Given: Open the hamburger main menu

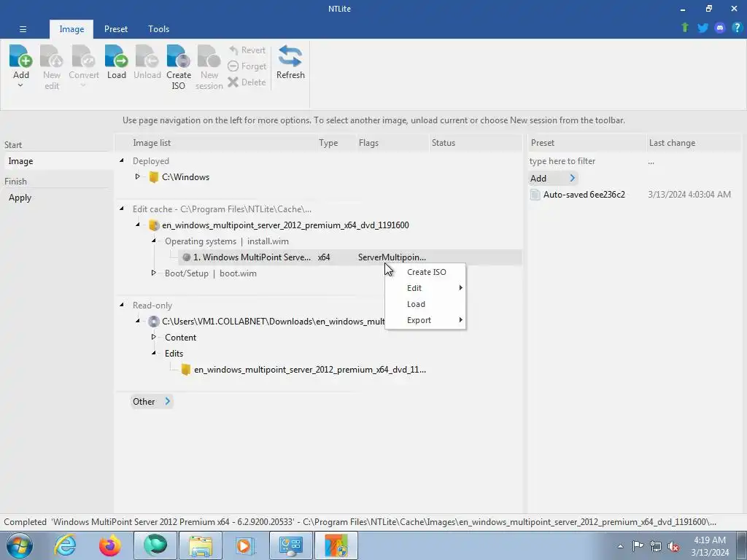Looking at the screenshot, I should click(x=23, y=29).
